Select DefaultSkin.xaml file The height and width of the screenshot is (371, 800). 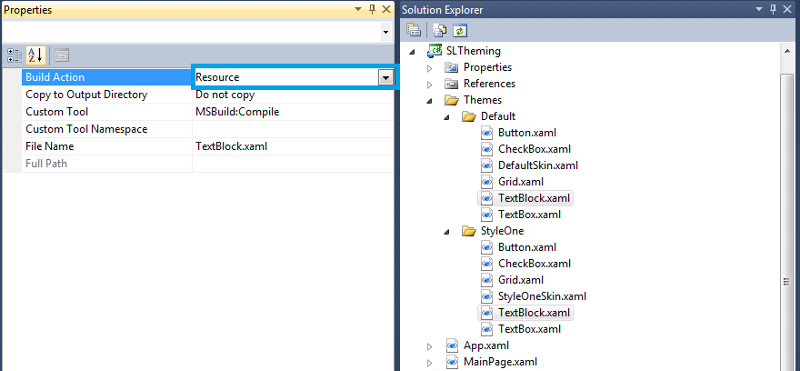(538, 165)
